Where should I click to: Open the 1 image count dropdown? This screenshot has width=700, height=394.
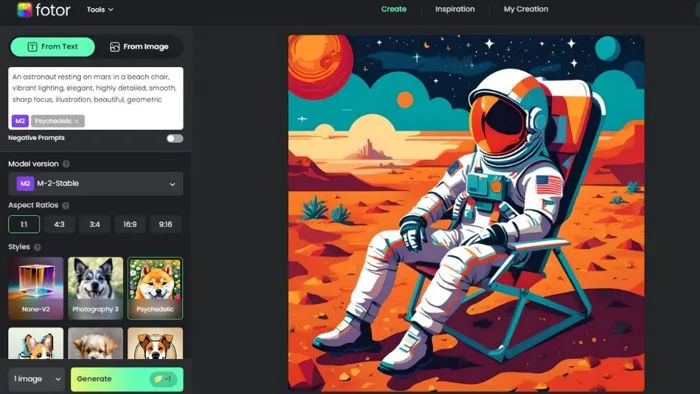click(37, 379)
